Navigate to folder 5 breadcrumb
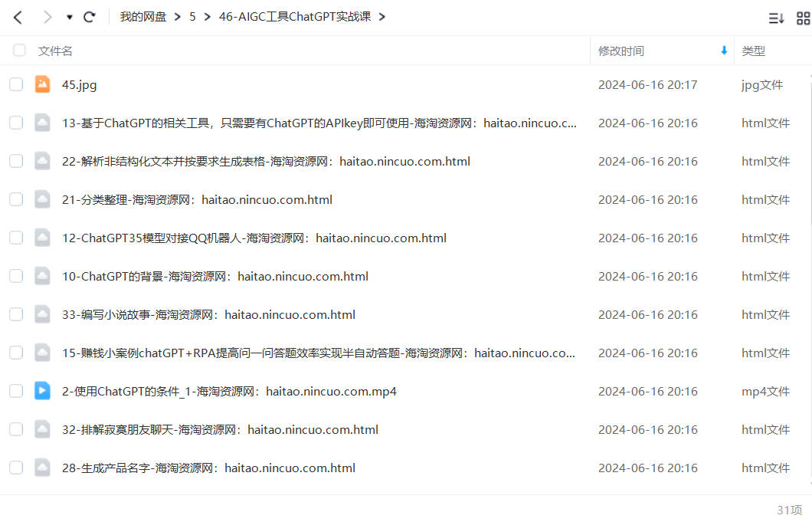Image resolution: width=812 pixels, height=522 pixels. (x=192, y=17)
